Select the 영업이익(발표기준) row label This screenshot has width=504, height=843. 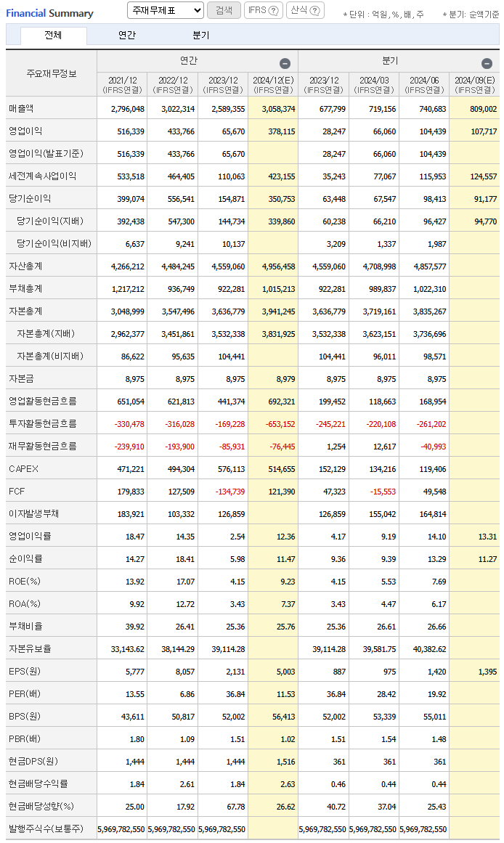tap(46, 154)
